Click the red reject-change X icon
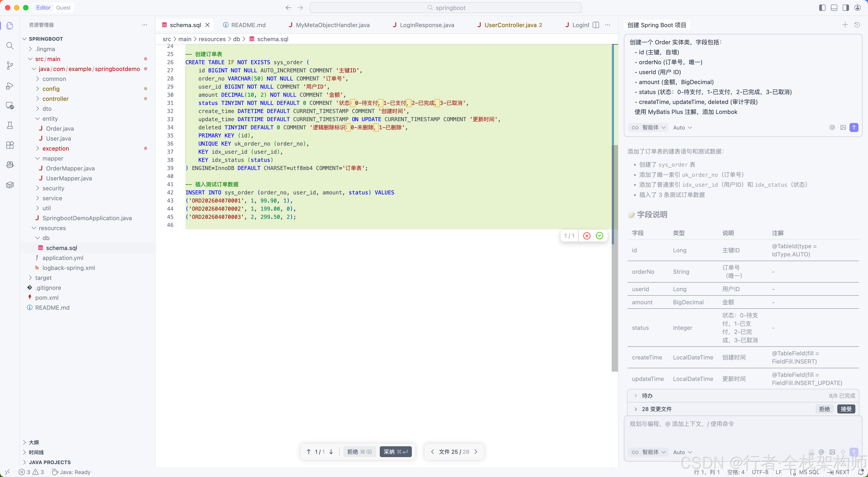The height and width of the screenshot is (477, 868). tap(587, 236)
